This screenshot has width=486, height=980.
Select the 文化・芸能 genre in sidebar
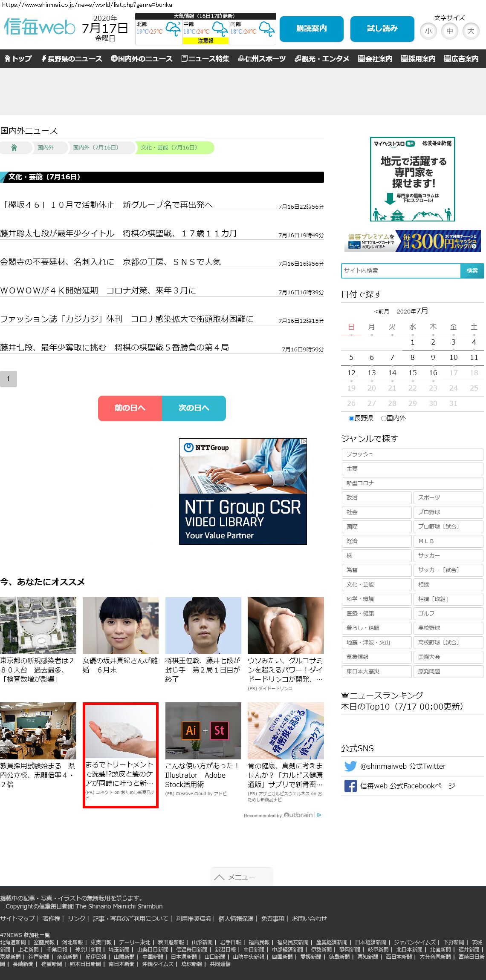click(376, 584)
